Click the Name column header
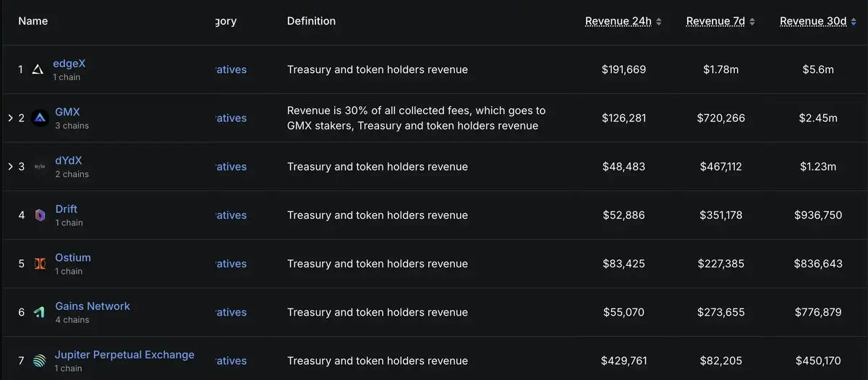Viewport: 868px width, 380px height. [x=33, y=21]
